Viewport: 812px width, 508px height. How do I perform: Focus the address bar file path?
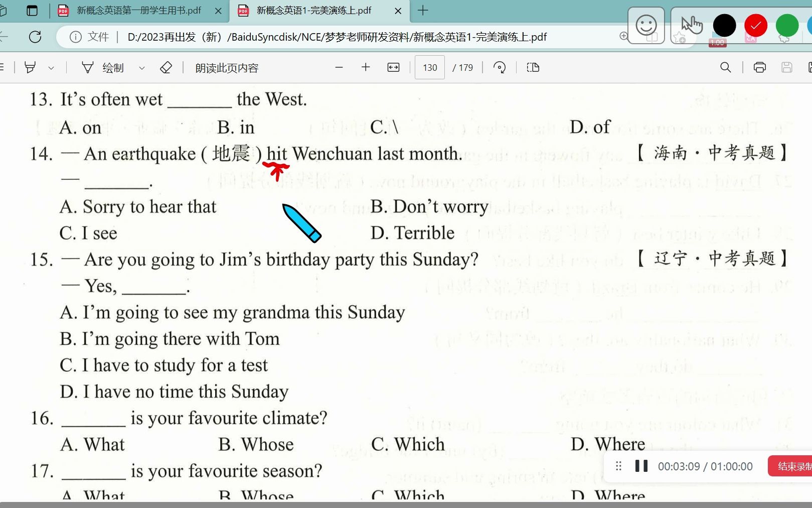[337, 37]
